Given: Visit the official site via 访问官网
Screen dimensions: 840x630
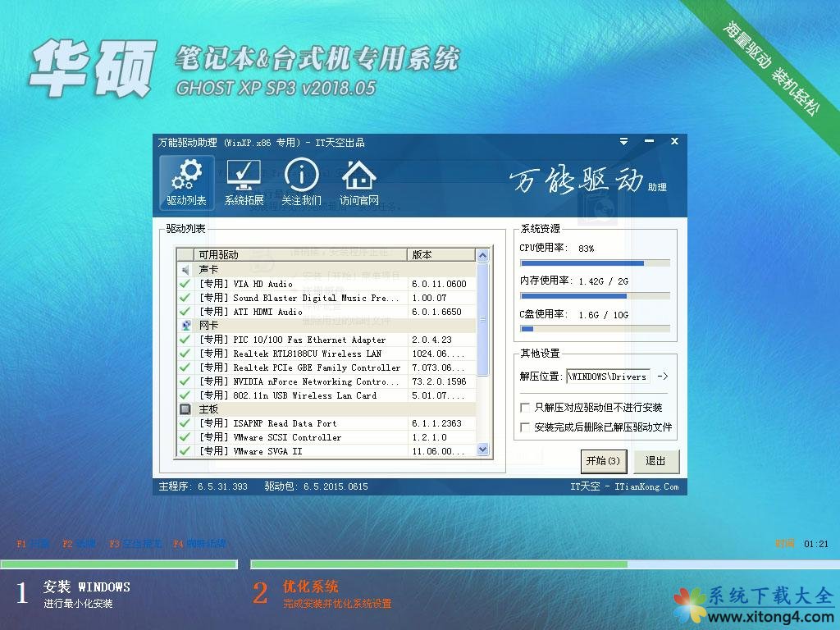Looking at the screenshot, I should (x=358, y=183).
